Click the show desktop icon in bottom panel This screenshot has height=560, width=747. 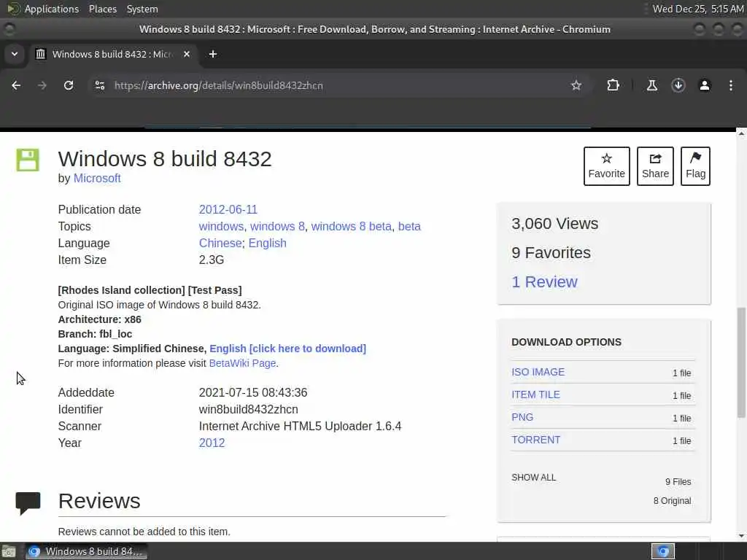pos(9,551)
